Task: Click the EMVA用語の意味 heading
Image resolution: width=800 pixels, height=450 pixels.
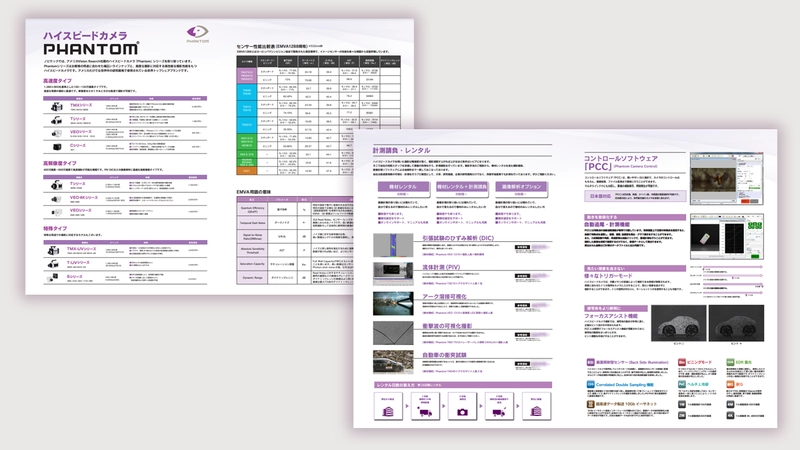Action: tap(254, 192)
